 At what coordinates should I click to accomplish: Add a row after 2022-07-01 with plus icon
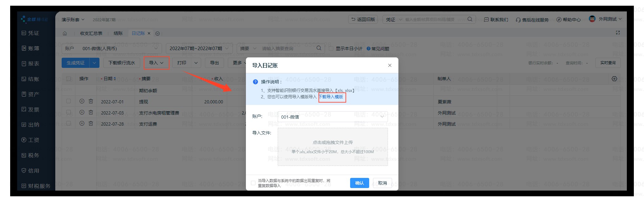[82, 101]
